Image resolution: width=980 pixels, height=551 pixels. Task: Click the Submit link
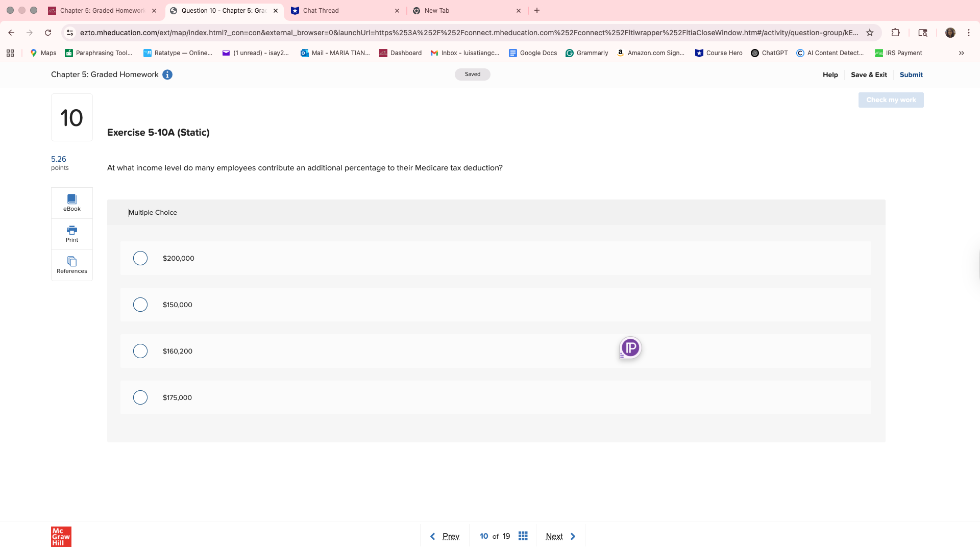point(911,74)
